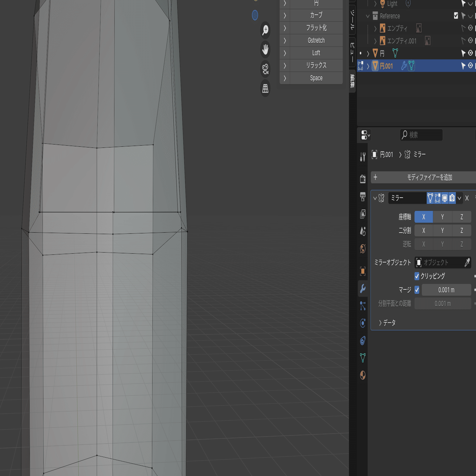The width and height of the screenshot is (476, 476).
Task: Click the モディファイアーを追加 button
Action: (x=423, y=177)
